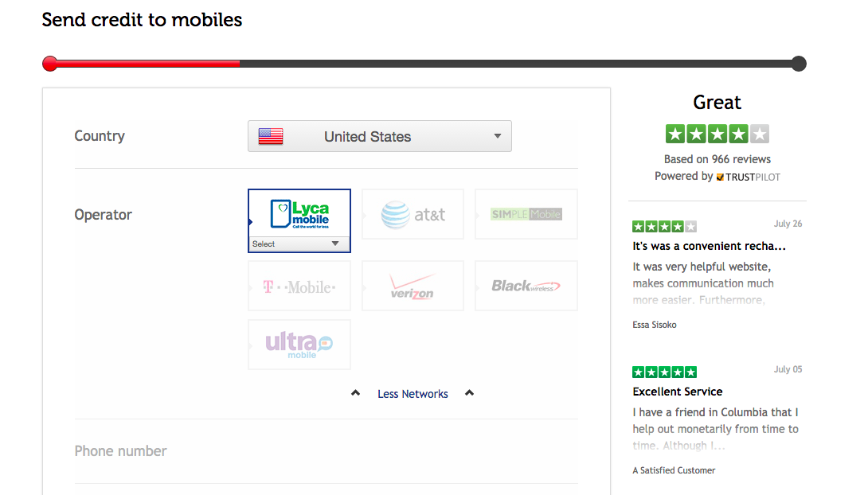The image size is (868, 495).
Task: Pick the Black Wireless operator
Action: (x=526, y=286)
